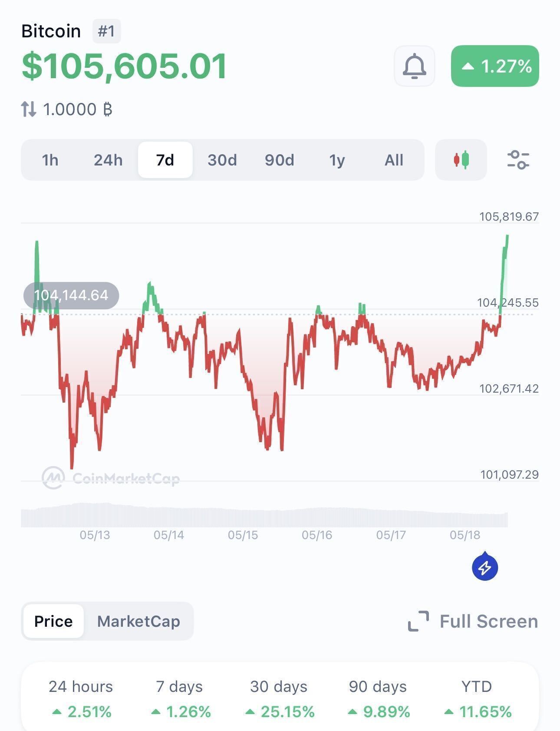Image resolution: width=560 pixels, height=731 pixels.
Task: Select the 30d timeframe
Action: click(222, 160)
